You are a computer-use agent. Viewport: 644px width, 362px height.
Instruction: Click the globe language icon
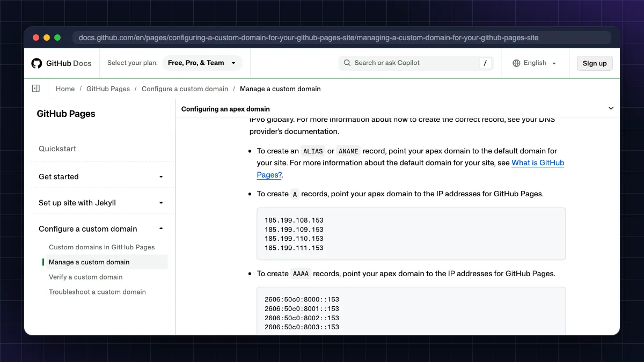(x=516, y=63)
